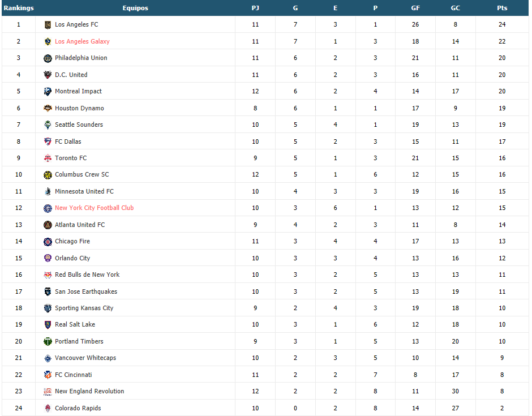Click the Colorado Rapids team name

click(x=78, y=408)
